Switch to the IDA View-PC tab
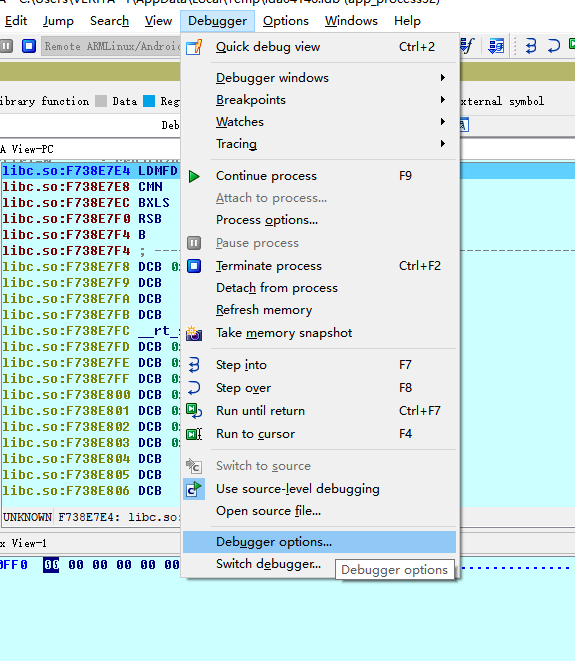This screenshot has height=661, width=575. click(29, 149)
